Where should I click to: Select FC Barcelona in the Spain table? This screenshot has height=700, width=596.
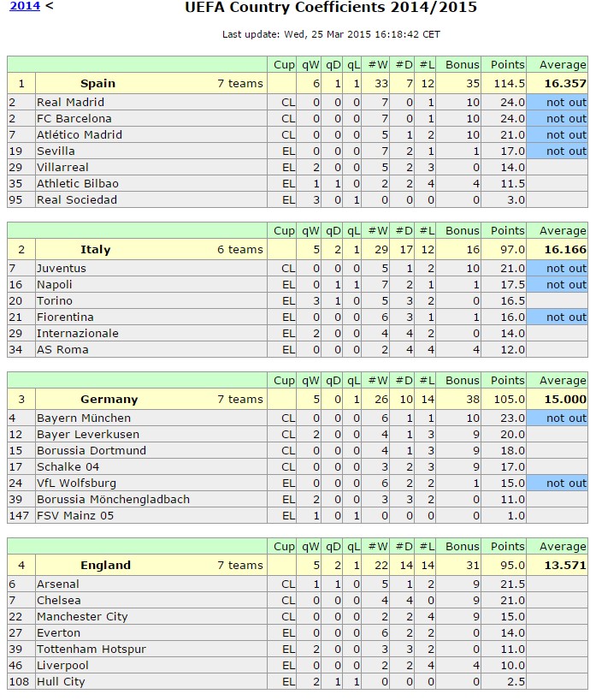pyautogui.click(x=74, y=118)
